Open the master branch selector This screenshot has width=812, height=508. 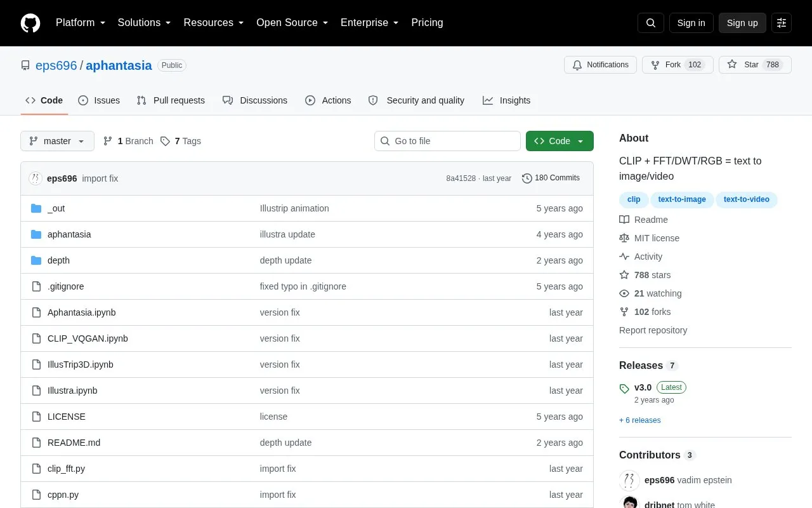click(57, 141)
